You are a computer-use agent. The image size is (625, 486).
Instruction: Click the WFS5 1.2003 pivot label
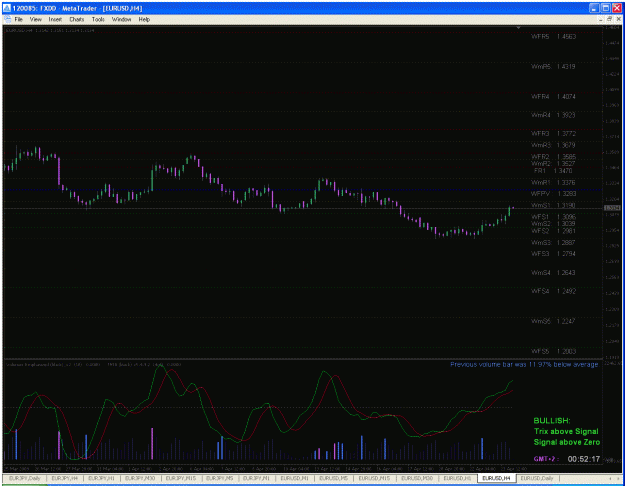coord(553,351)
